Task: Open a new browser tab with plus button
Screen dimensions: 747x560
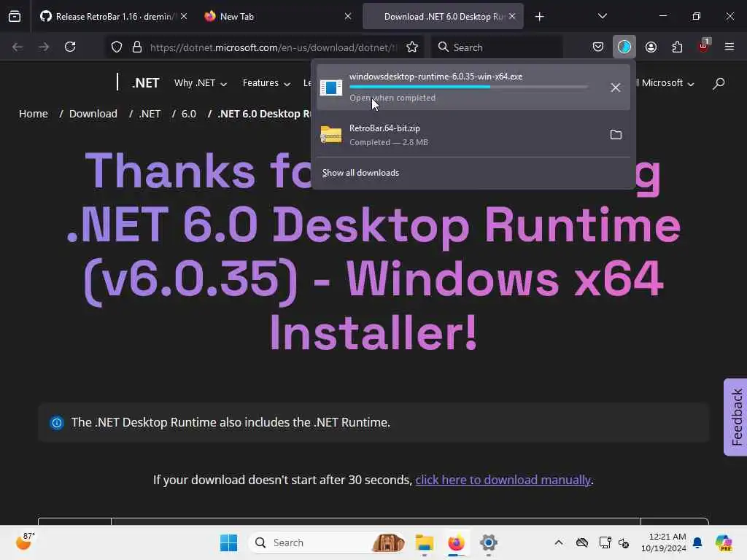Action: 539,17
